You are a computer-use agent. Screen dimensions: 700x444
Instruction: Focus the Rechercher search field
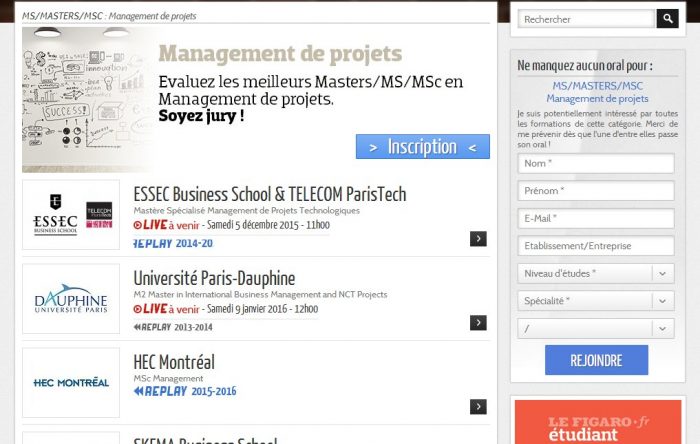[x=586, y=19]
